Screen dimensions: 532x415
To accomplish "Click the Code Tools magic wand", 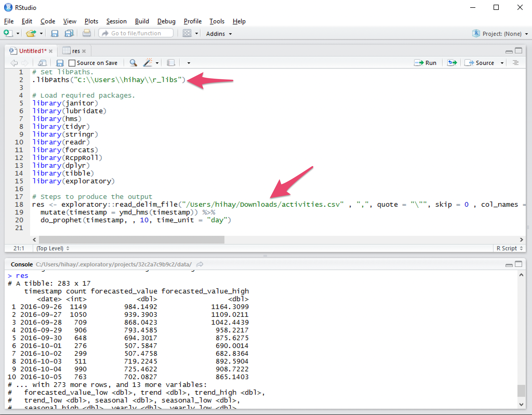I will [148, 63].
